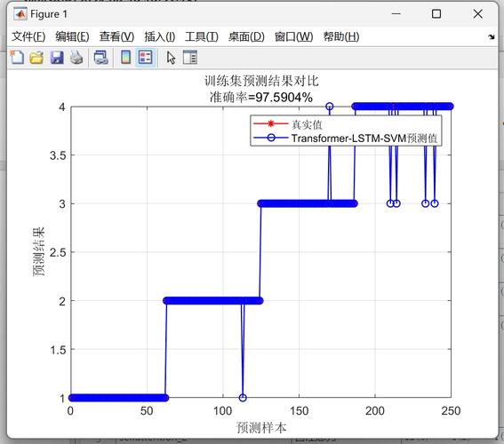Viewport: 504px width, 444px height.
Task: Maximize the Figure 1 window
Action: (x=436, y=14)
